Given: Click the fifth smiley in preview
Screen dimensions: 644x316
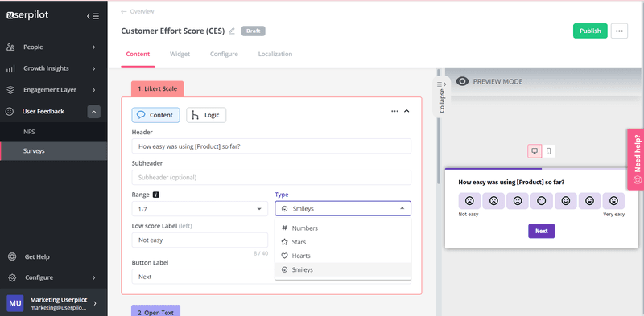Looking at the screenshot, I should (566, 201).
